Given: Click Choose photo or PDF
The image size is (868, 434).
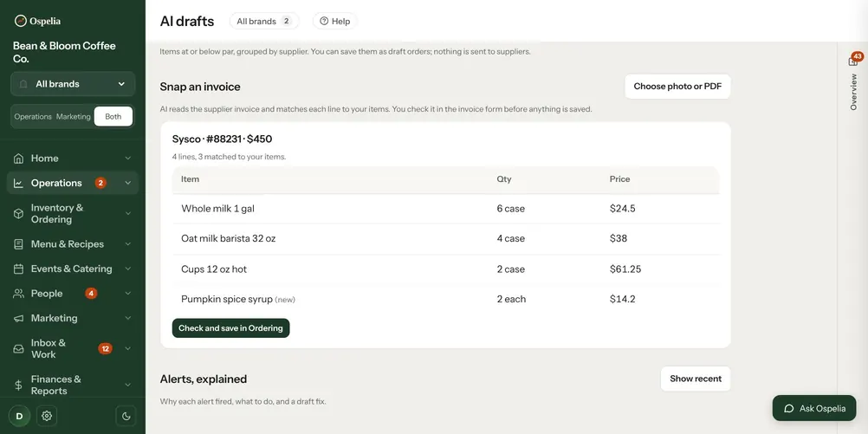Looking at the screenshot, I should coord(677,87).
